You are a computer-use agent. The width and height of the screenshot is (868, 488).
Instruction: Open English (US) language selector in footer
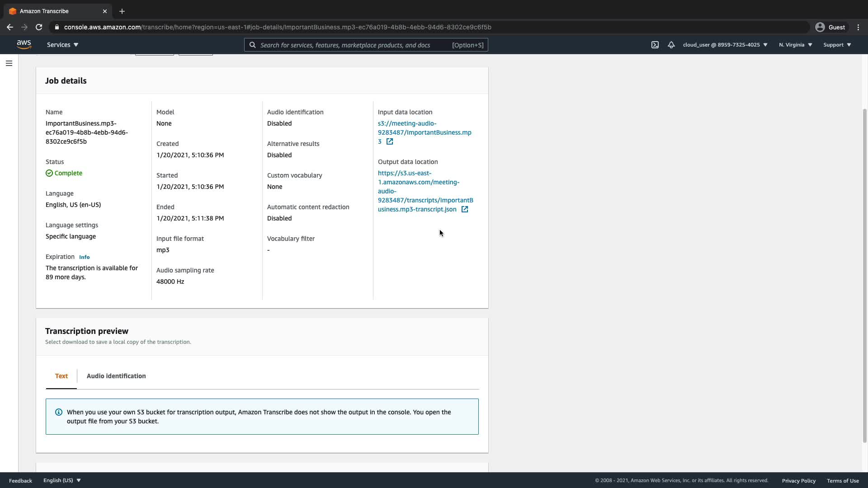(x=62, y=480)
